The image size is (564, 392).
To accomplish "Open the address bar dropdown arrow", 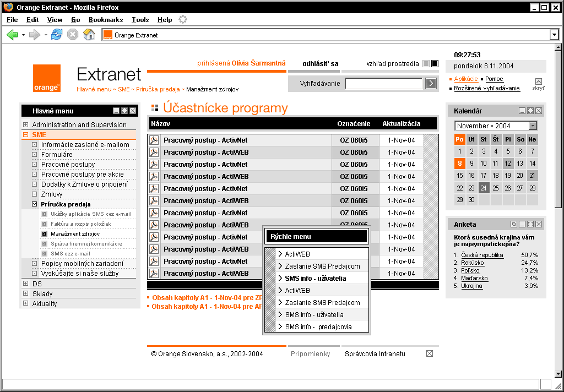I will (x=554, y=35).
